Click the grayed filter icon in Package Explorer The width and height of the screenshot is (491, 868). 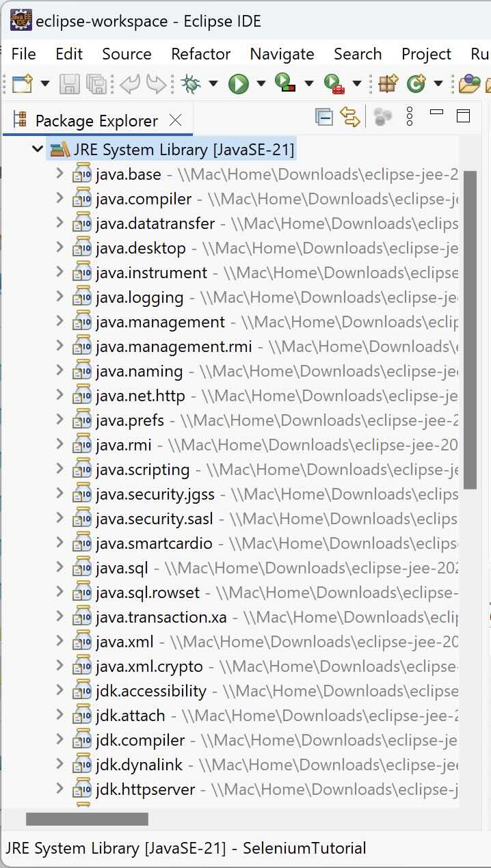click(x=383, y=117)
